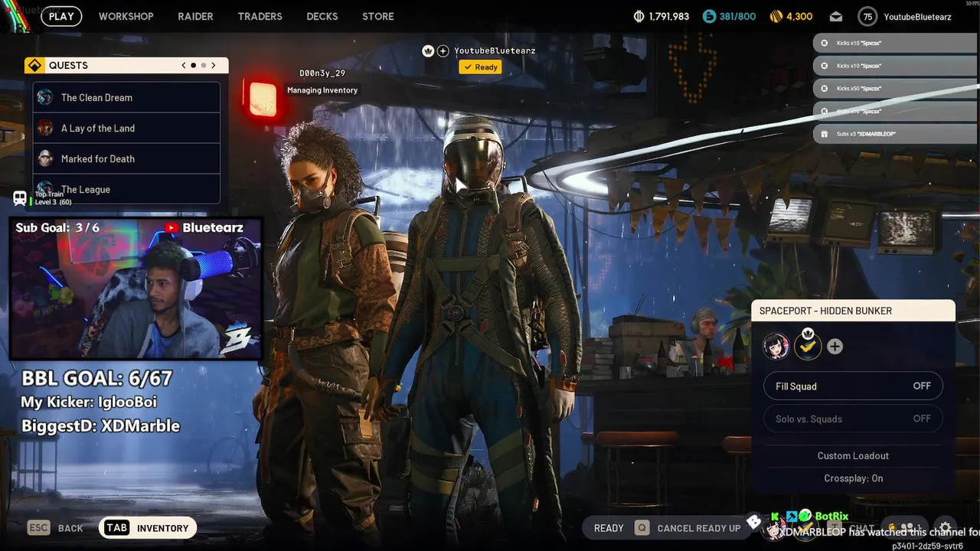Click the gift icon in Subs notification

click(x=824, y=134)
